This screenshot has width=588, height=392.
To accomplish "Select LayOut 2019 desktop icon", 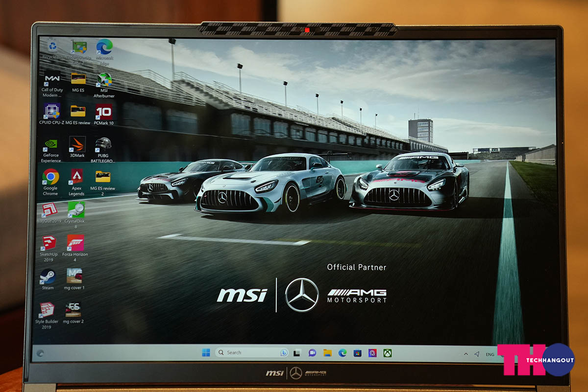I will 49,213.
